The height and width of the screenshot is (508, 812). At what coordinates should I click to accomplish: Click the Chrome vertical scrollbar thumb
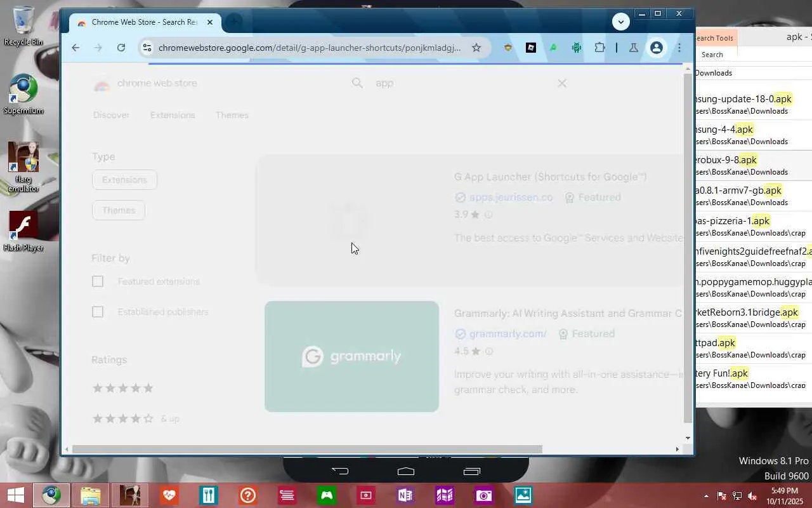pyautogui.click(x=688, y=248)
